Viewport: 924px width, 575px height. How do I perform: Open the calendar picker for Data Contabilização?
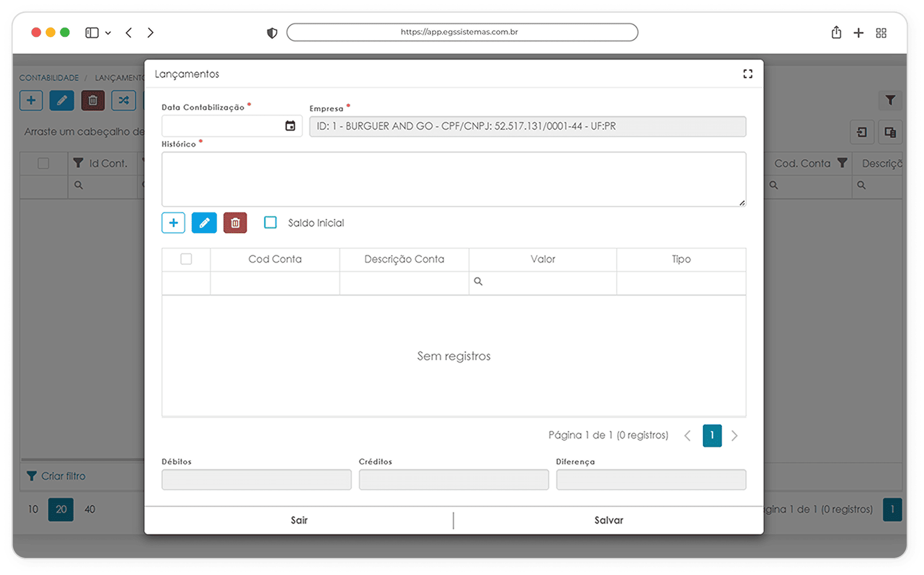pyautogui.click(x=290, y=126)
